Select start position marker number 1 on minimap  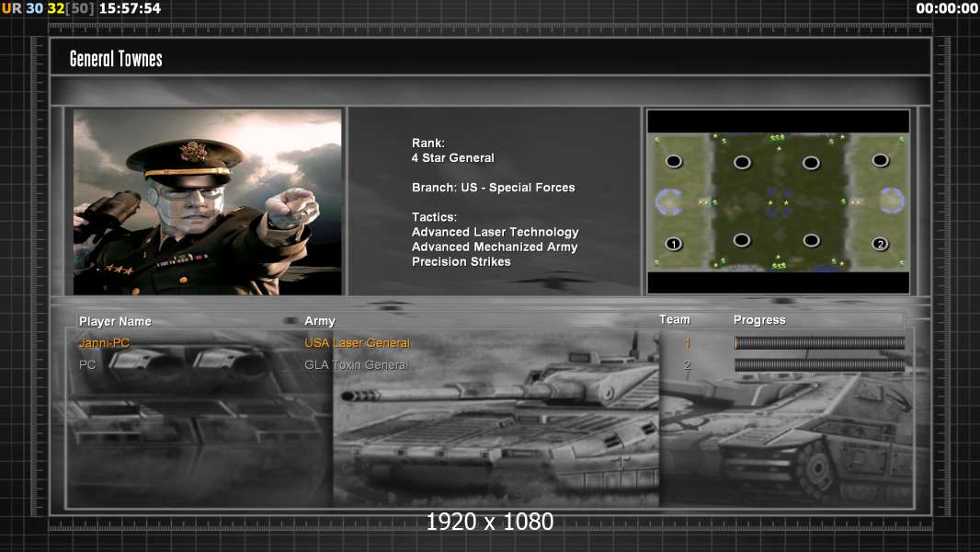click(673, 244)
